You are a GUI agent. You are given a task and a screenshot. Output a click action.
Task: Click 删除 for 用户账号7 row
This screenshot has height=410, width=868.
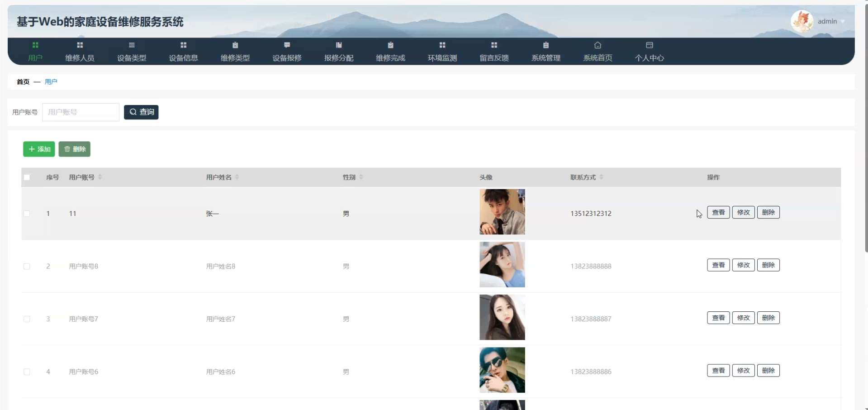click(768, 318)
